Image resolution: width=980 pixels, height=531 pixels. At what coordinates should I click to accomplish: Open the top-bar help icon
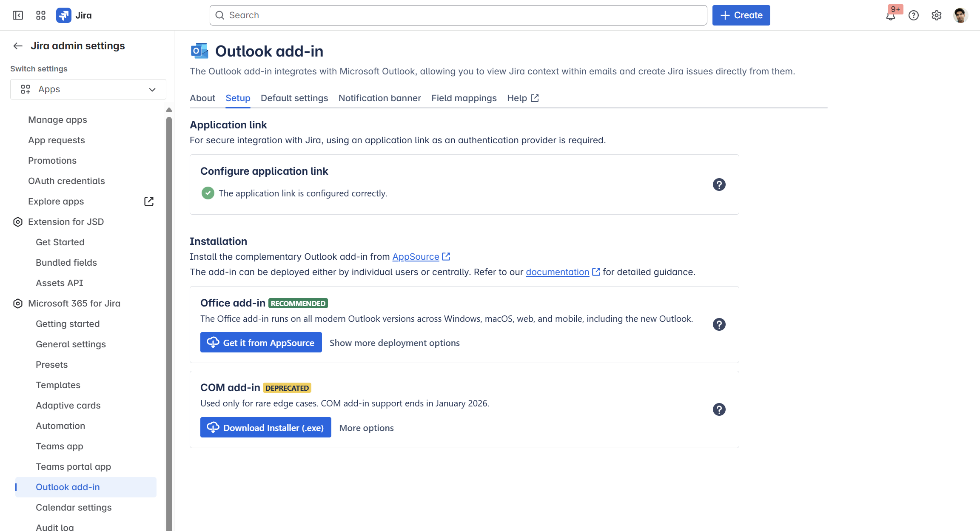click(914, 15)
